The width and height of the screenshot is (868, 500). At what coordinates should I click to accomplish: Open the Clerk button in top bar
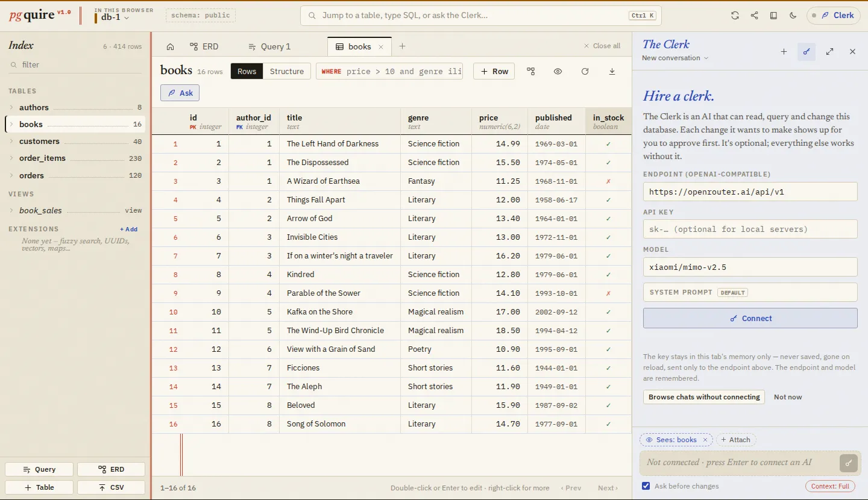click(834, 16)
